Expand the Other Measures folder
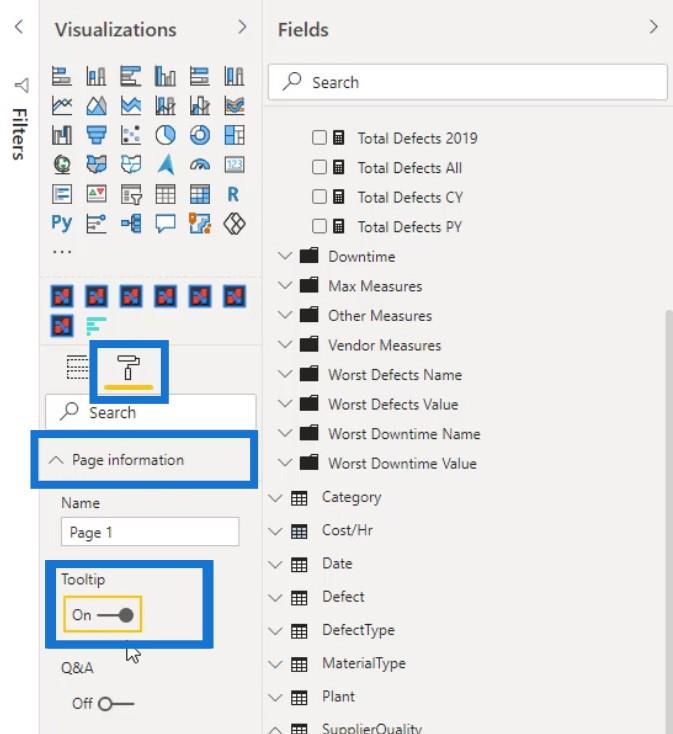Viewport: 673px width, 734px height. [285, 315]
